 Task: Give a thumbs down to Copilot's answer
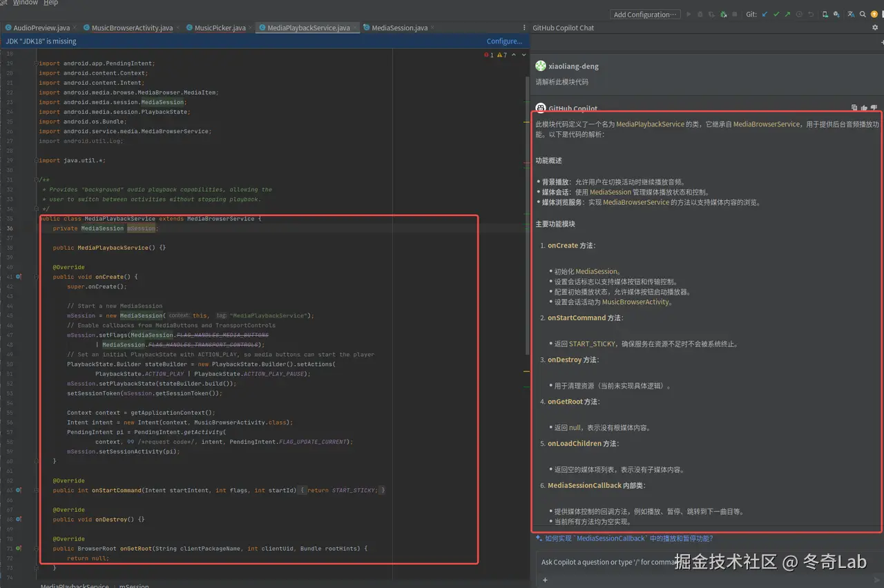tap(874, 107)
